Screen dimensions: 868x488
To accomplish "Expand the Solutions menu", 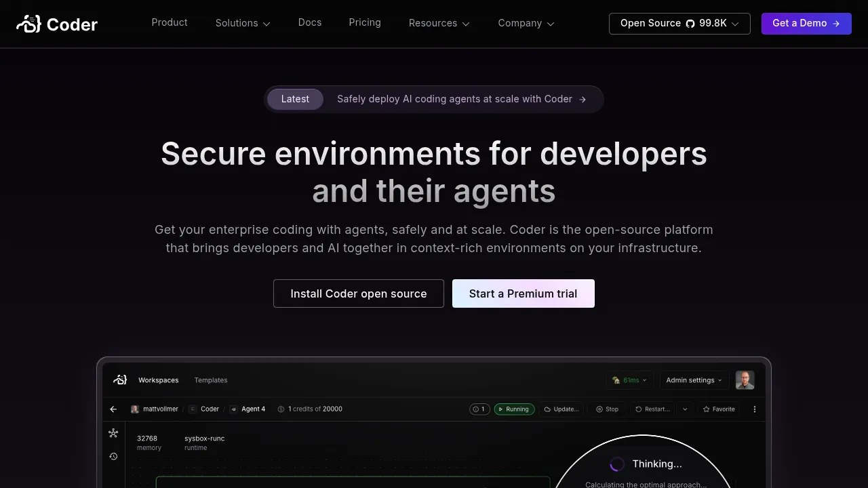I will tap(243, 23).
